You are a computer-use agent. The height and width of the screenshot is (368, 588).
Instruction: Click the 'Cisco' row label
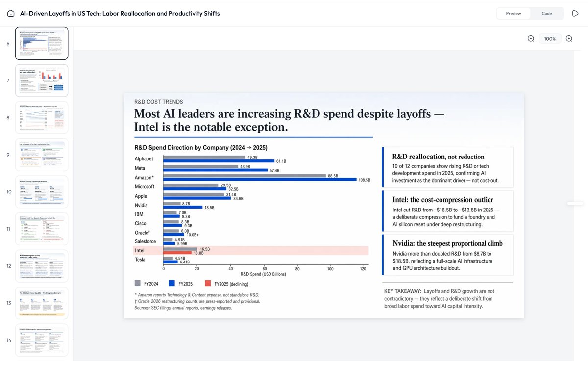click(x=141, y=223)
